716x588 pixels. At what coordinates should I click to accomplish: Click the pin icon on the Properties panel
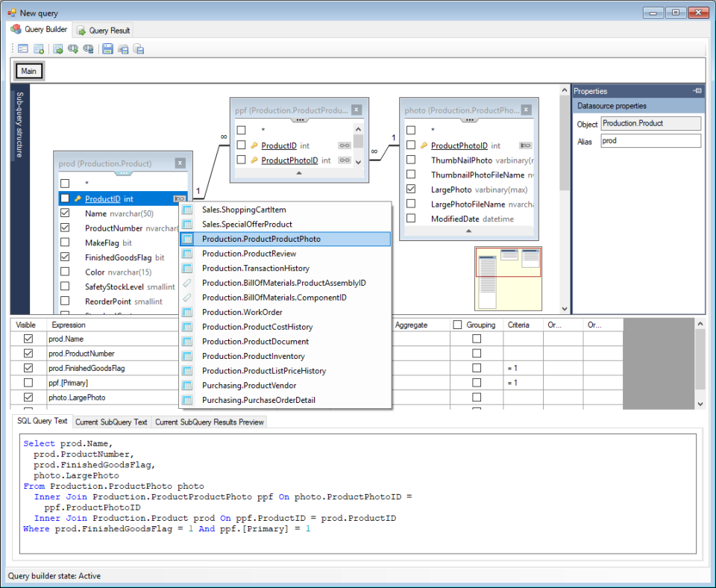coord(697,91)
